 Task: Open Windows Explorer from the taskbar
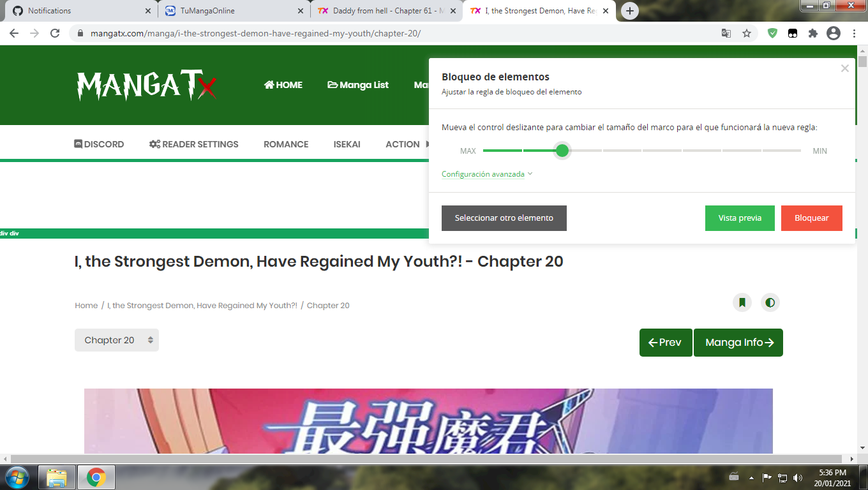pos(57,477)
